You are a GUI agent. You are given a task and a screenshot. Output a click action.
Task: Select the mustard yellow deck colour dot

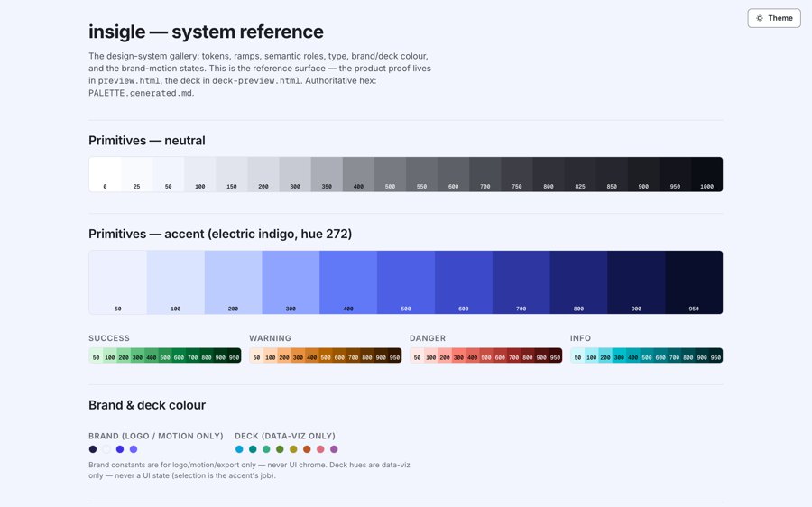[x=293, y=449]
